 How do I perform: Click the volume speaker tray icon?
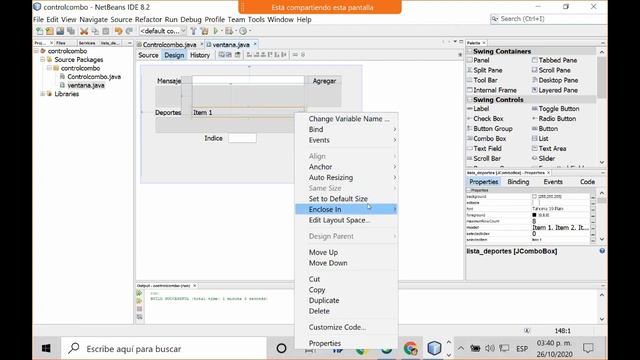coord(490,348)
